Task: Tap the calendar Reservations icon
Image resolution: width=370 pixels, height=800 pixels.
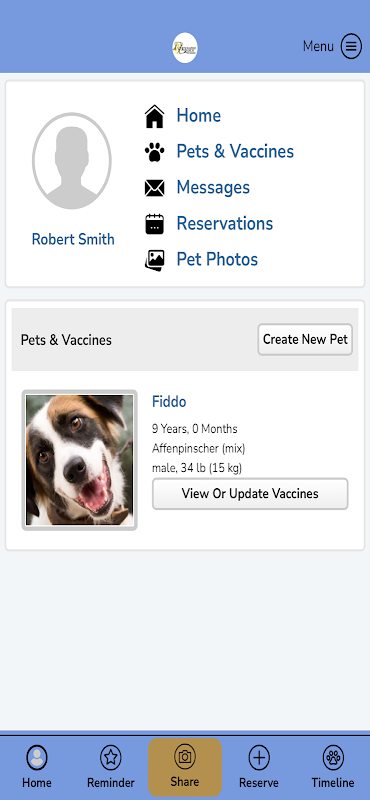Action: tap(155, 224)
